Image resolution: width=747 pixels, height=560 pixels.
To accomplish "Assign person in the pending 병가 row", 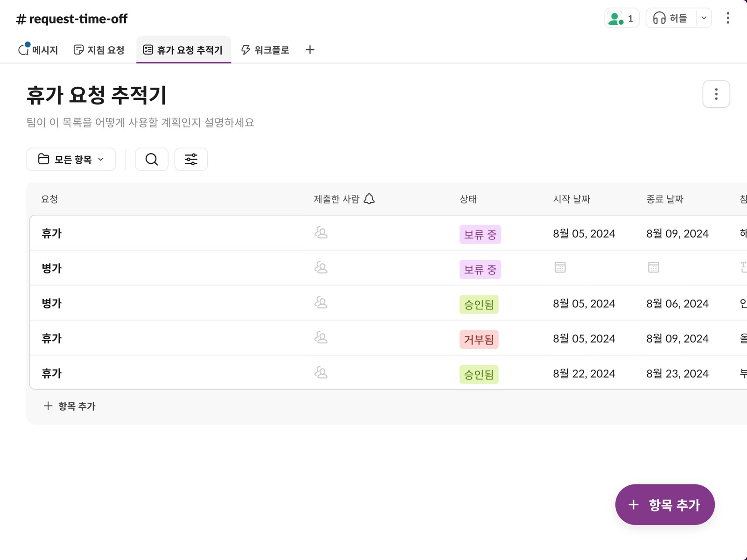I will (x=321, y=268).
